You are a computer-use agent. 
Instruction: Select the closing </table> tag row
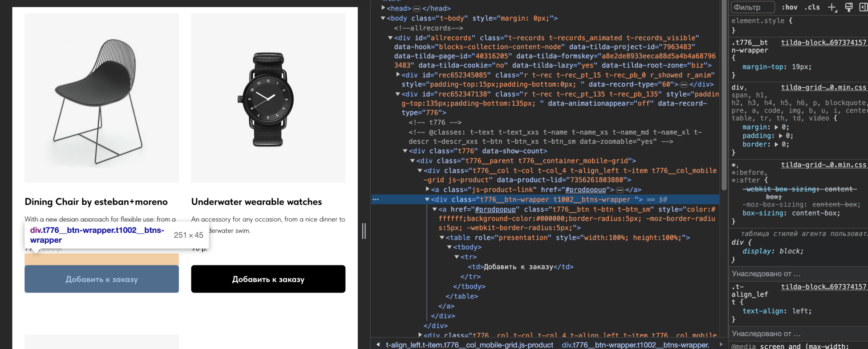462,297
